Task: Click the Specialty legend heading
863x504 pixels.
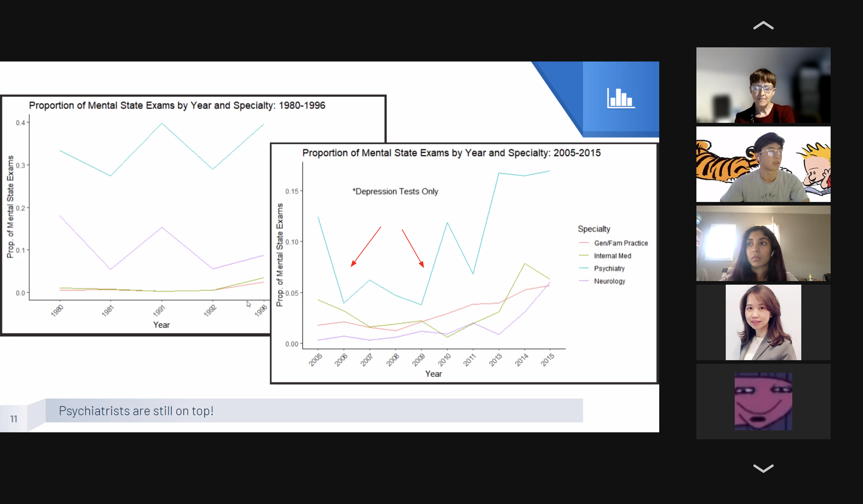Action: 594,229
